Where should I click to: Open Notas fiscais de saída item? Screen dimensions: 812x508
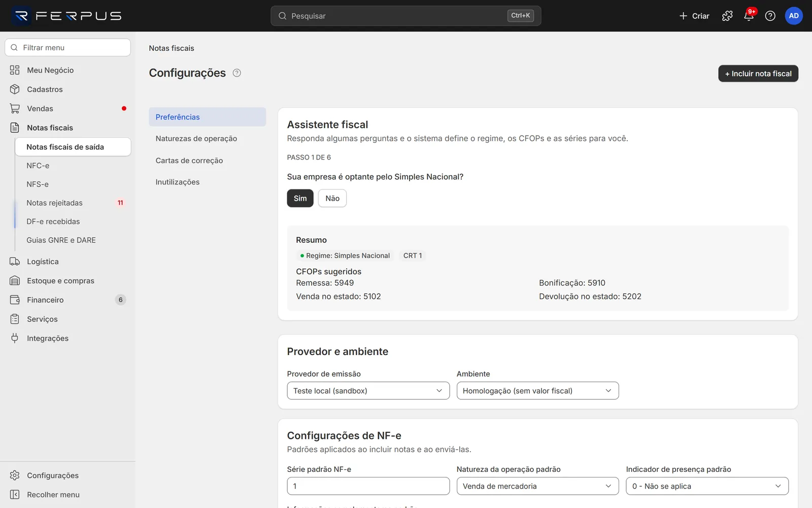coord(73,147)
